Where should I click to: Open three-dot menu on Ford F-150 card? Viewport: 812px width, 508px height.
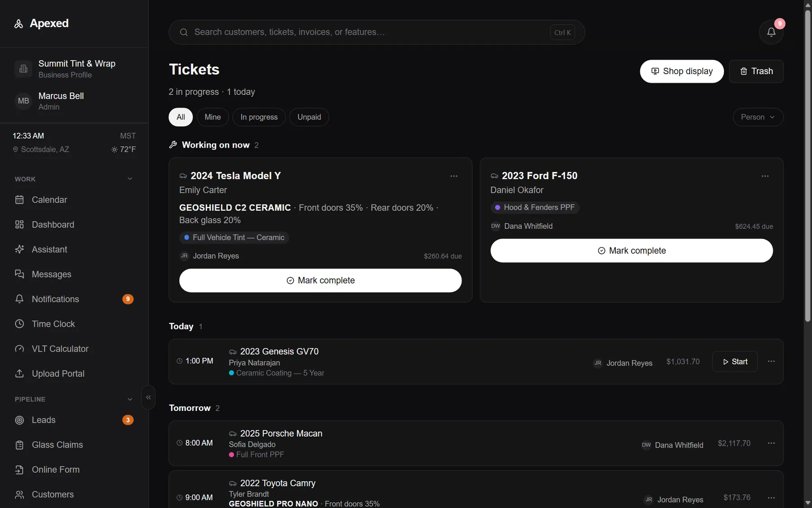[765, 176]
